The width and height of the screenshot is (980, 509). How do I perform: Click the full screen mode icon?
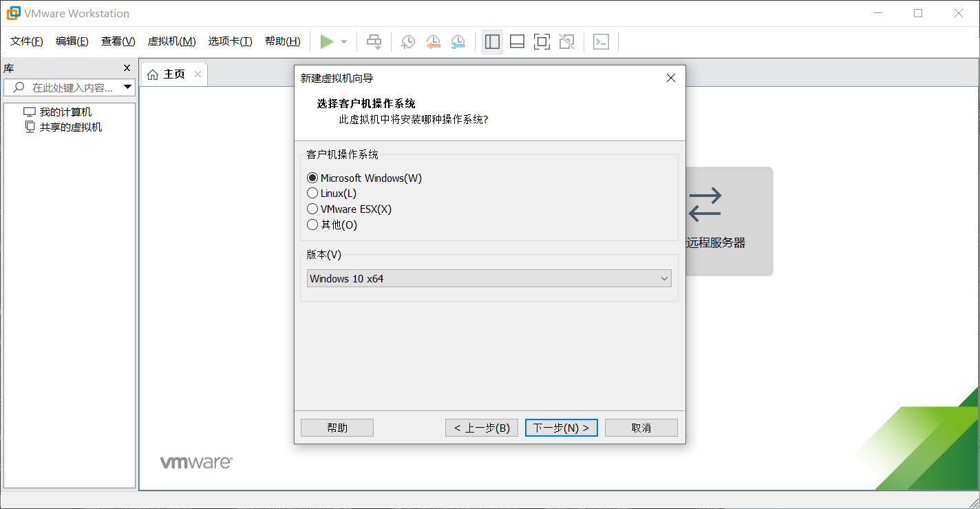(542, 42)
